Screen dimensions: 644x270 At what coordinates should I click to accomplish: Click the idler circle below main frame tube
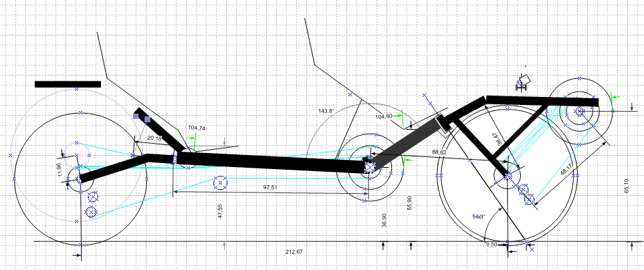(x=221, y=182)
